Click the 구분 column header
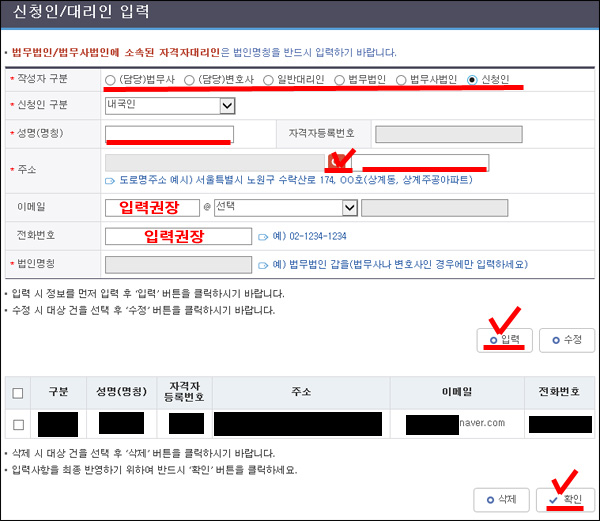This screenshot has height=521, width=600. [58, 392]
